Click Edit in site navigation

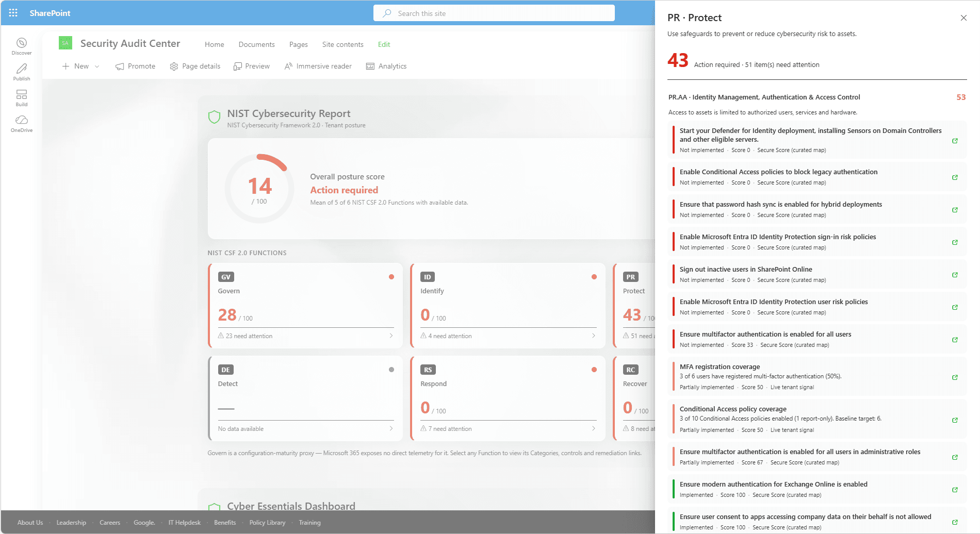point(384,44)
